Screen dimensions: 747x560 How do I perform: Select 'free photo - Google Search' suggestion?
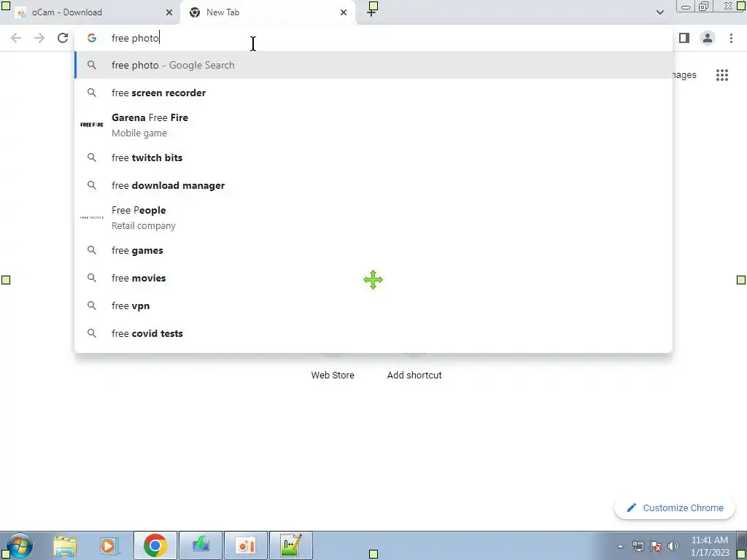(373, 65)
